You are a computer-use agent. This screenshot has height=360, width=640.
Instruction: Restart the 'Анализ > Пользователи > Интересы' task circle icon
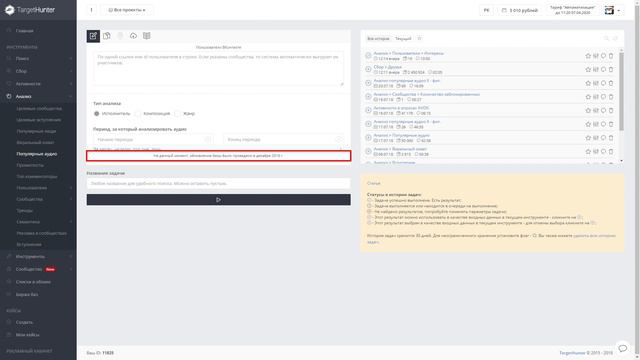tap(603, 56)
